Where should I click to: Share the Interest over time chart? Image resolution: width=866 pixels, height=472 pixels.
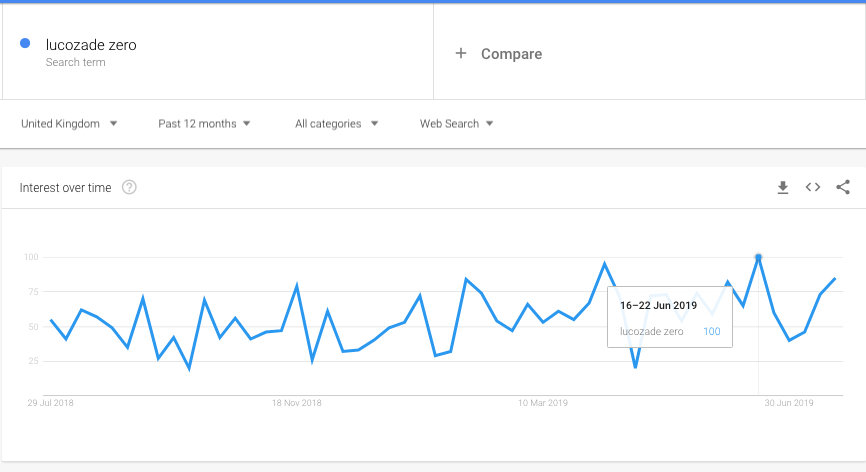tap(843, 187)
